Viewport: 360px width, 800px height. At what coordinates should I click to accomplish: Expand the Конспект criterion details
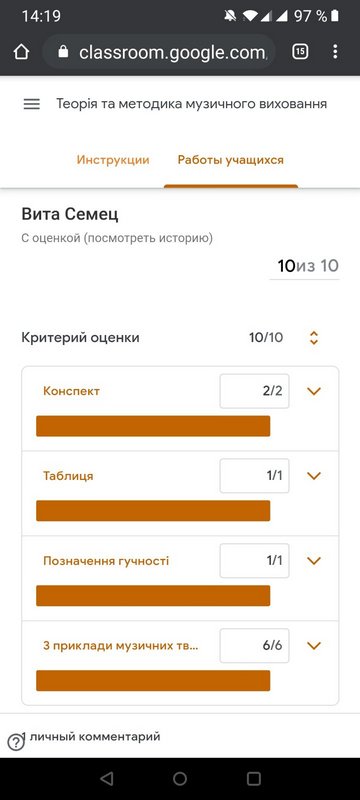[314, 391]
